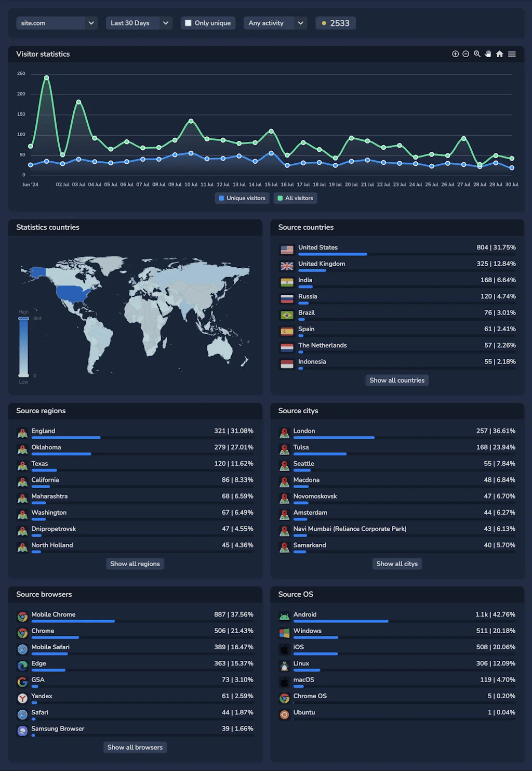This screenshot has width=532, height=771.
Task: Click the Visitor statistics panel title
Action: [43, 54]
